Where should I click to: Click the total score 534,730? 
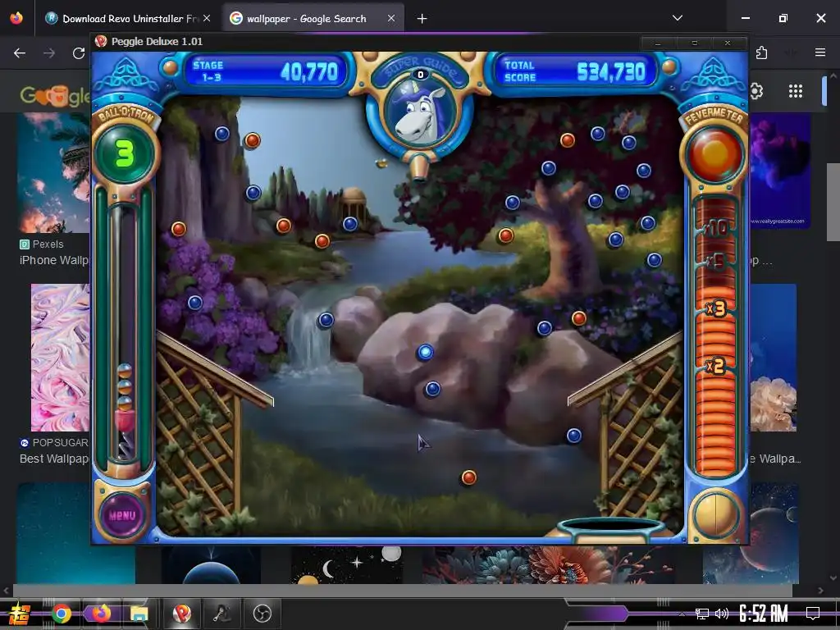click(610, 72)
